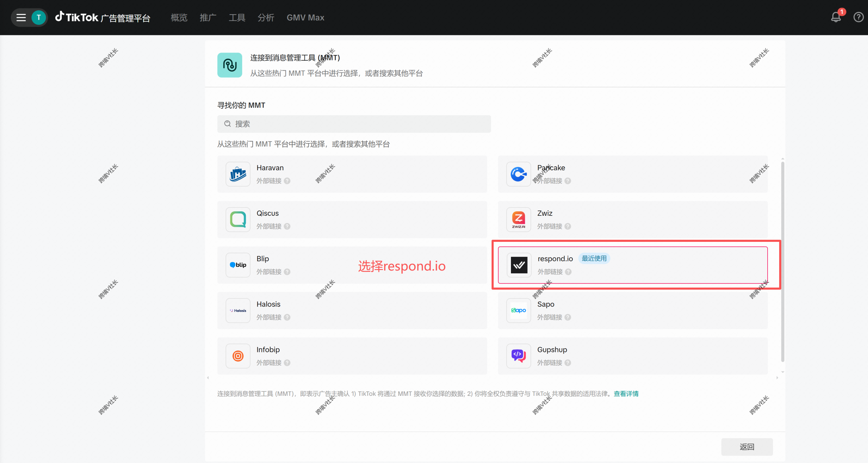Image resolution: width=868 pixels, height=463 pixels.
Task: Click the info icon next to Zwiz 外部链接
Action: [568, 226]
